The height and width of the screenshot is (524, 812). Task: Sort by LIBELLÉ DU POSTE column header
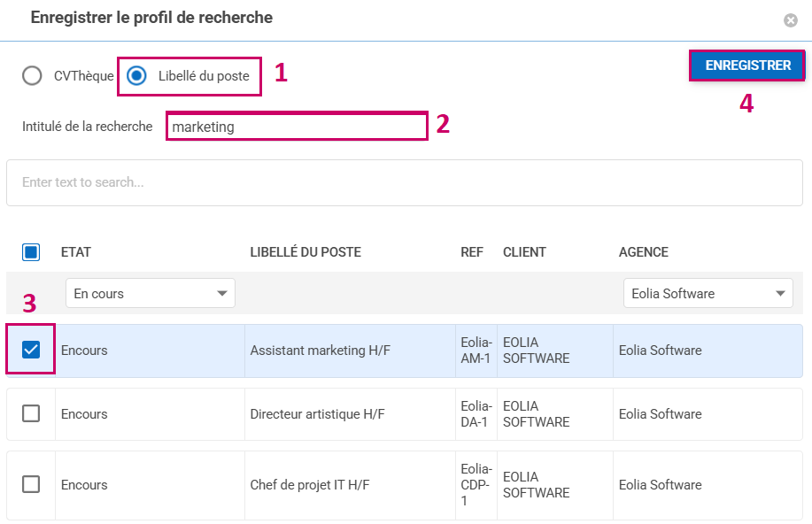(x=305, y=252)
